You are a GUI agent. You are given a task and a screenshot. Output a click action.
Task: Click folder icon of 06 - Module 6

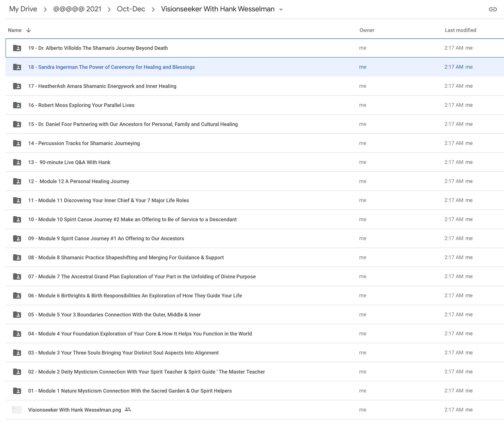click(x=17, y=295)
